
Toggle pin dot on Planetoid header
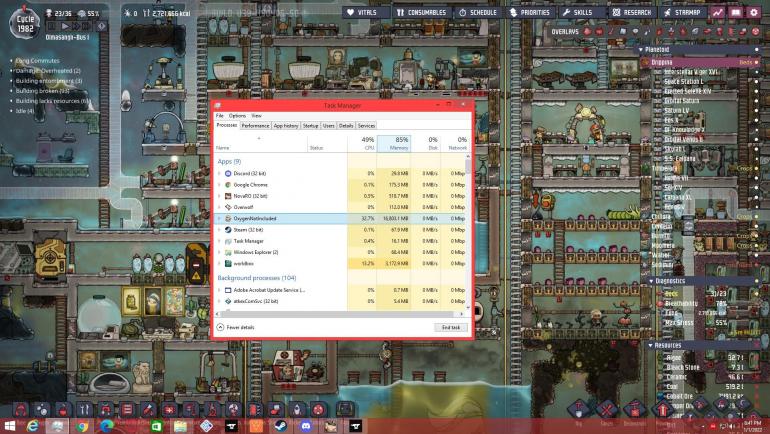756,50
